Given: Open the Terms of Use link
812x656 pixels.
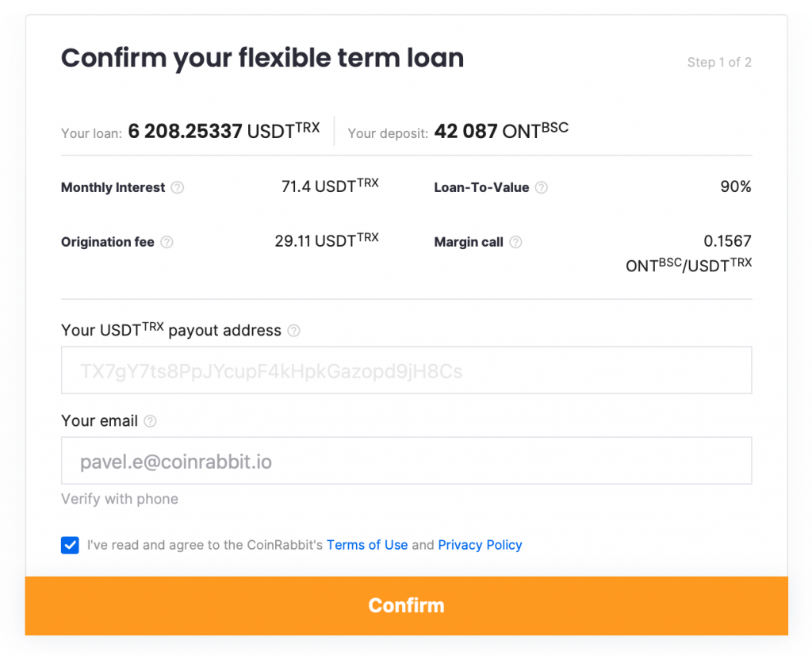Looking at the screenshot, I should click(367, 545).
